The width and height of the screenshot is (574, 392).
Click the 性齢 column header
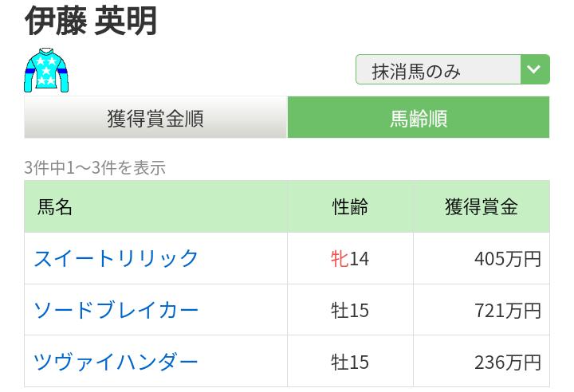point(350,207)
